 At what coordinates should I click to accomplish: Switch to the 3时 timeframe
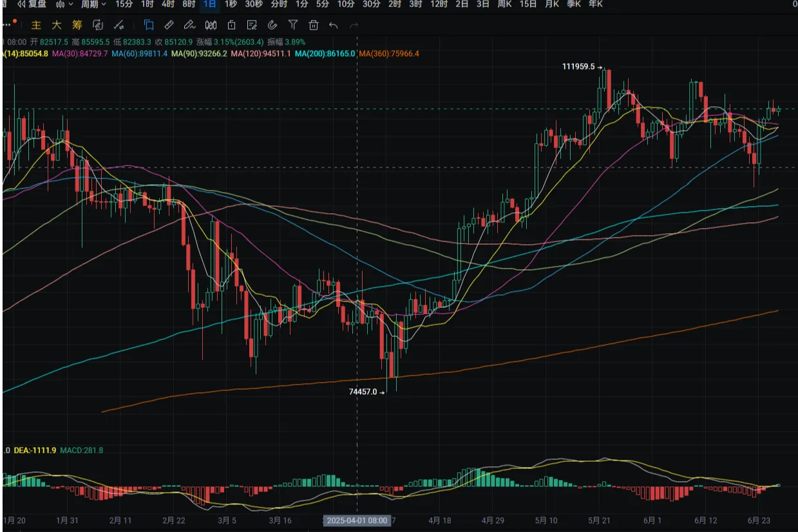point(415,4)
